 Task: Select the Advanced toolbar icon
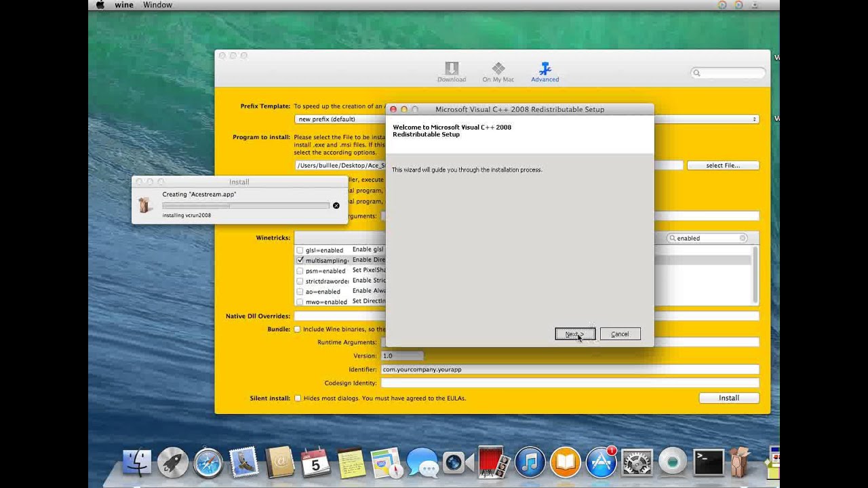(x=545, y=72)
